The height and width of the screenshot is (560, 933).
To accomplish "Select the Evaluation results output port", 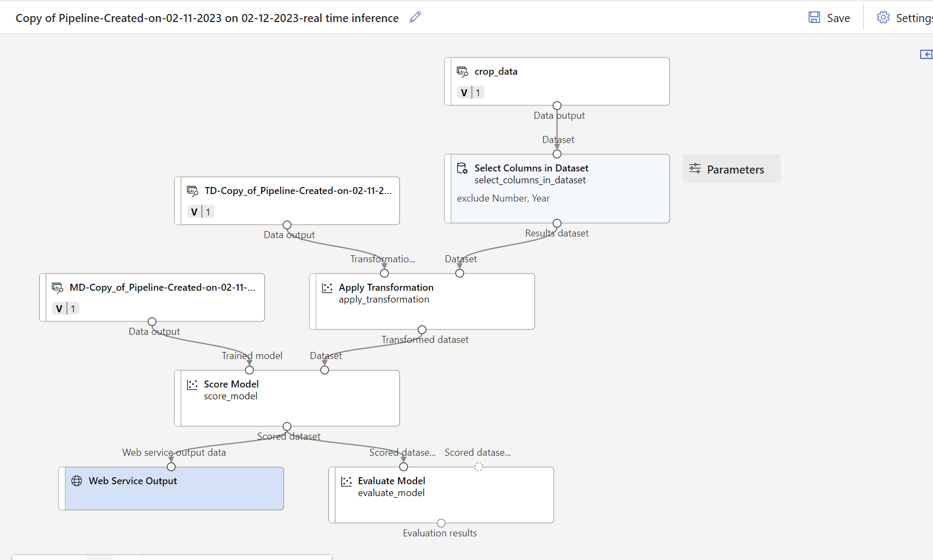I will (441, 522).
